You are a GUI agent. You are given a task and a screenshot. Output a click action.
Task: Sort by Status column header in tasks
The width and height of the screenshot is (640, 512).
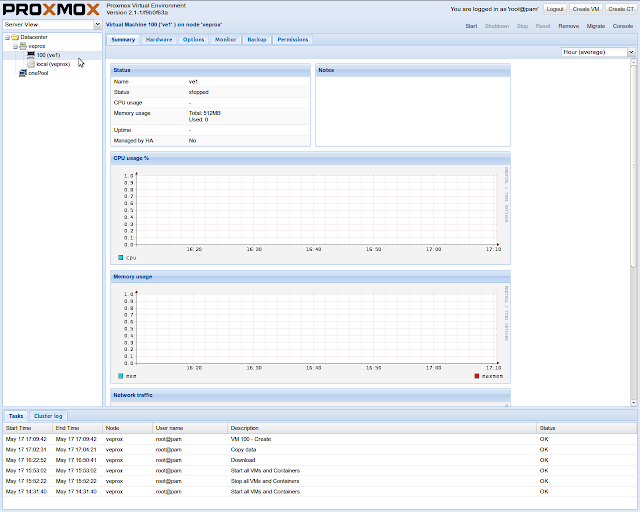click(587, 428)
